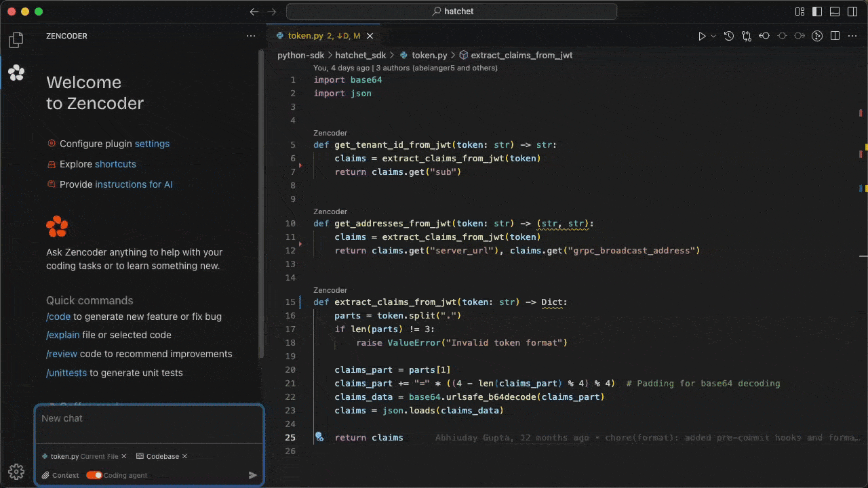Customize layout from the title bar
The height and width of the screenshot is (488, 868).
click(x=800, y=12)
